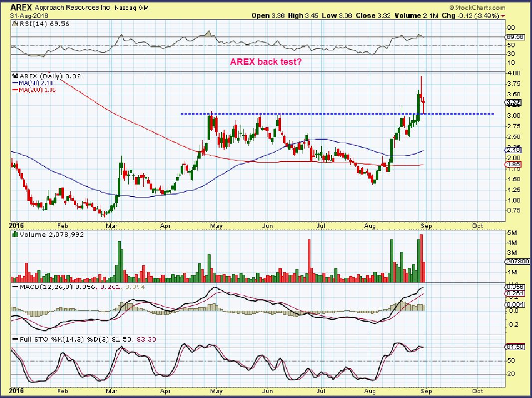Click the 0.261 signal value tag on right
The image size is (532, 398).
tap(515, 293)
